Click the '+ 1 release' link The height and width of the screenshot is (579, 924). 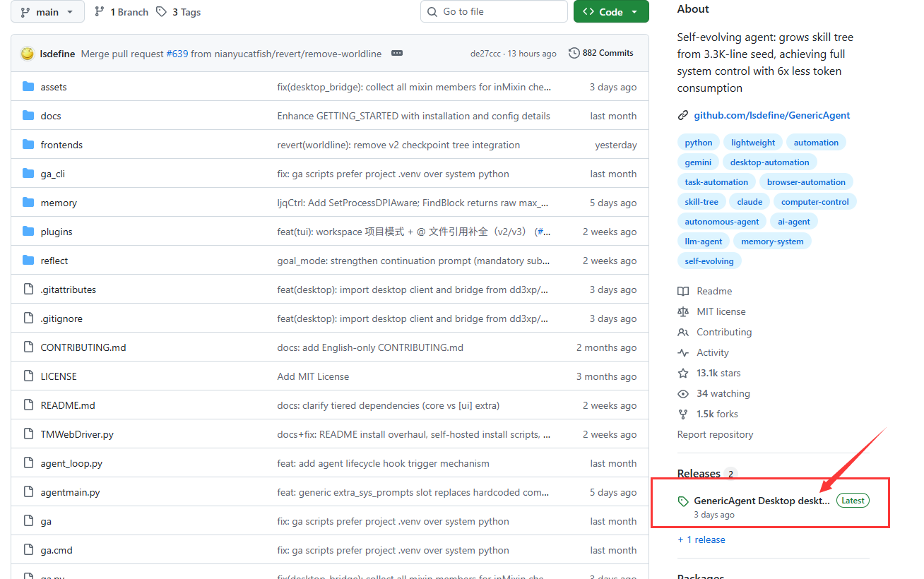[x=701, y=539]
